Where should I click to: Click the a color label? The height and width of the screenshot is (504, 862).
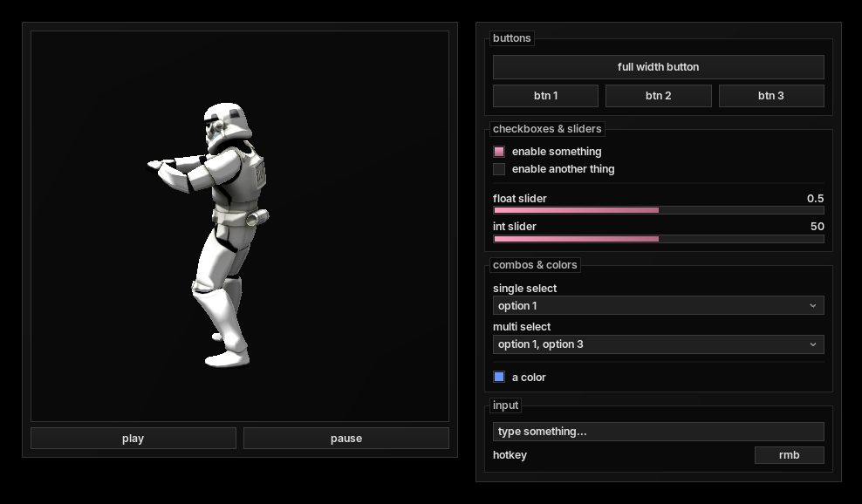[x=529, y=377]
